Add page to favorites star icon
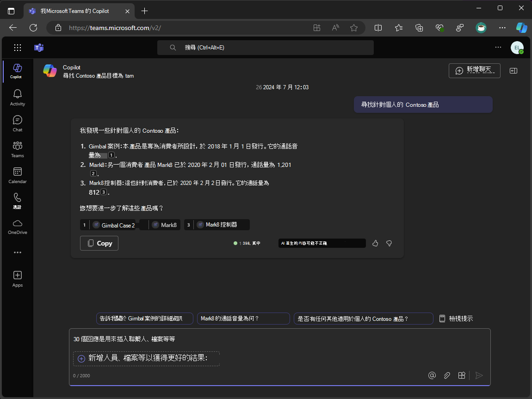532x399 pixels. click(354, 28)
